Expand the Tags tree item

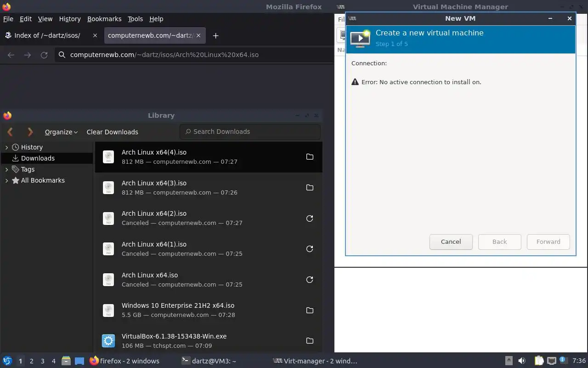6,169
